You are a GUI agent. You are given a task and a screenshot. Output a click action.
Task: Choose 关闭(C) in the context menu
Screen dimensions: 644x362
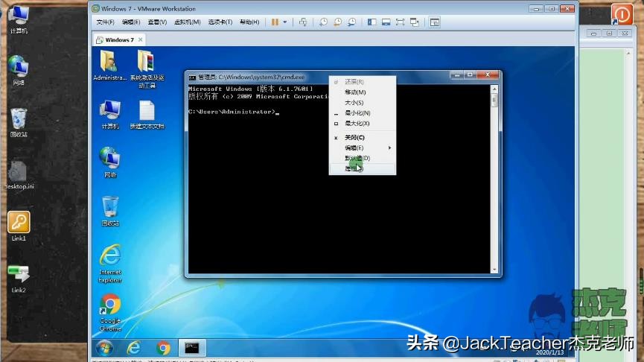click(363, 137)
